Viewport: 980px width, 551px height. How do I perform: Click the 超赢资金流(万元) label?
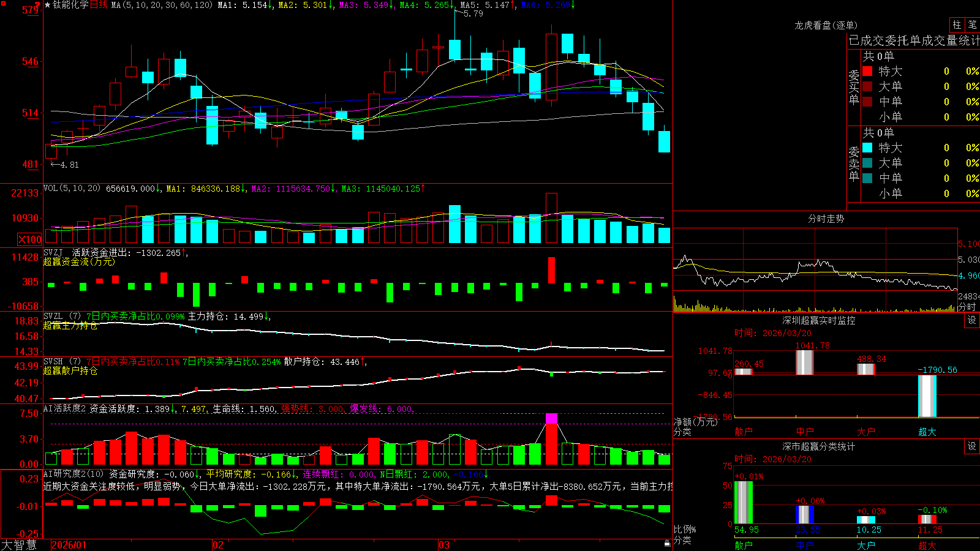tap(79, 261)
